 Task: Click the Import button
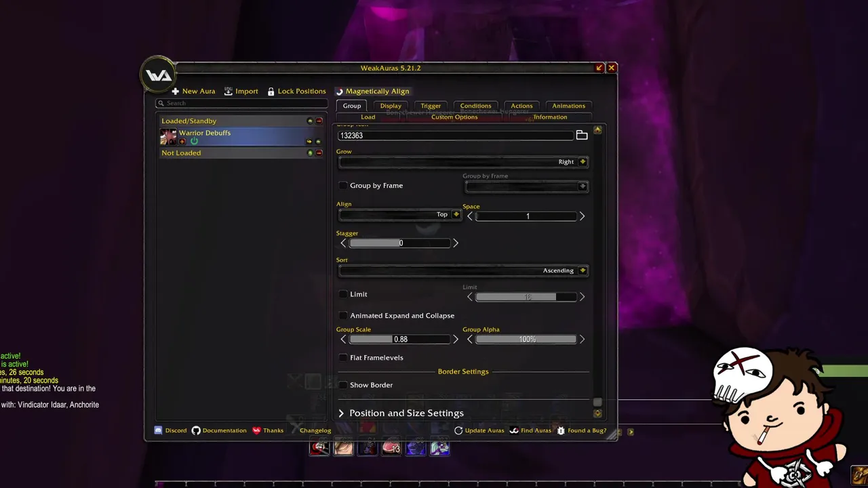pos(241,91)
